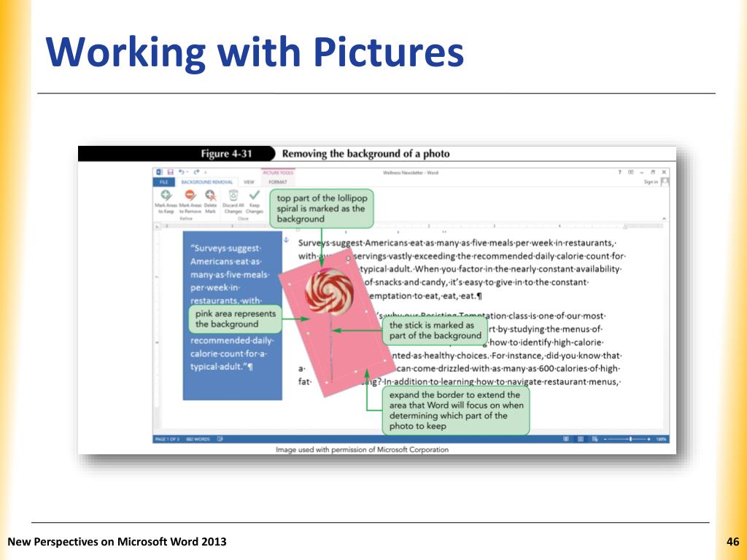Click the Word application icon in title bar
The height and width of the screenshot is (560, 747).
[x=160, y=172]
